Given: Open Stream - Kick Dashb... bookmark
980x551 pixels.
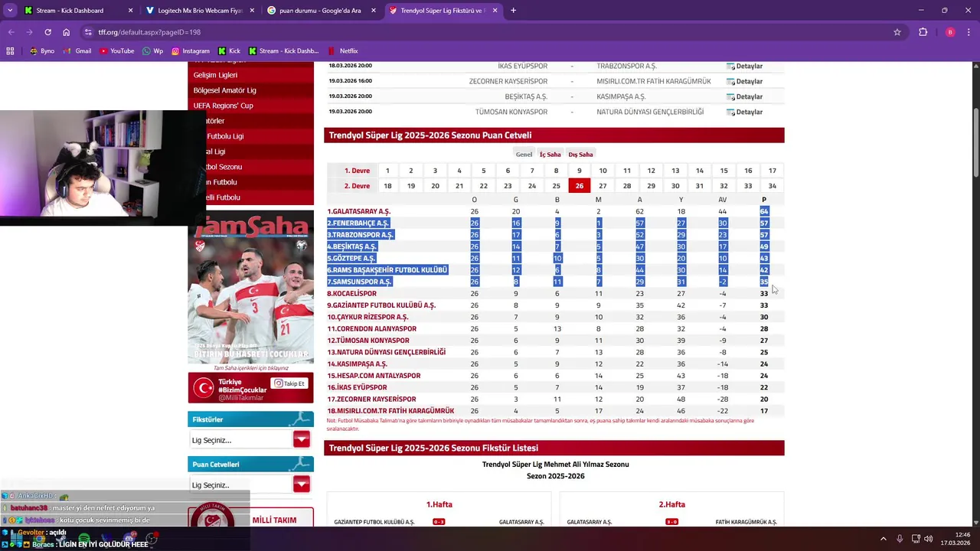Looking at the screenshot, I should pyautogui.click(x=283, y=51).
